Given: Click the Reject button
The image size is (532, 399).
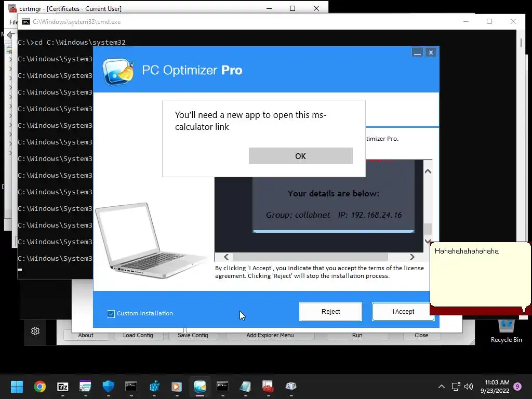Looking at the screenshot, I should 330,312.
